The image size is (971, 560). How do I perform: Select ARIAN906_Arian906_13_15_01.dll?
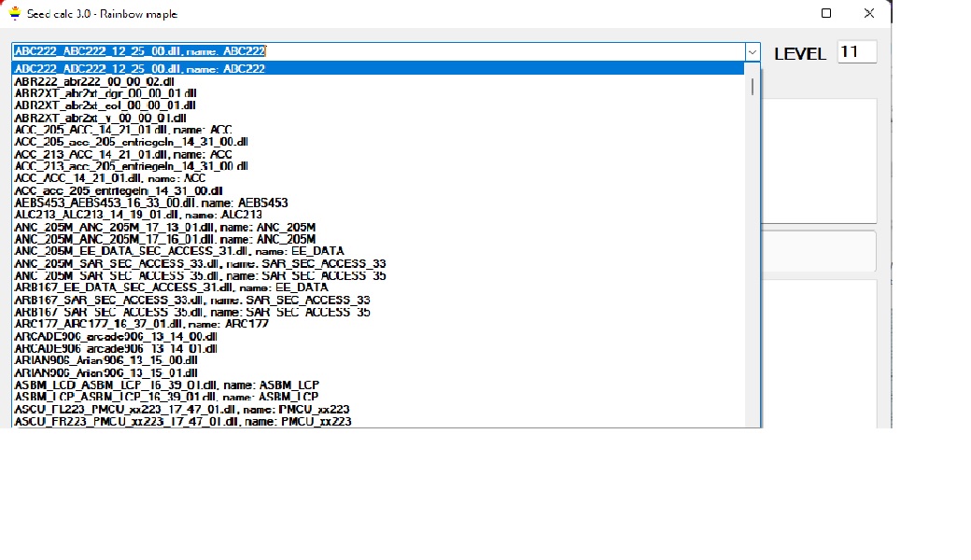click(378, 373)
